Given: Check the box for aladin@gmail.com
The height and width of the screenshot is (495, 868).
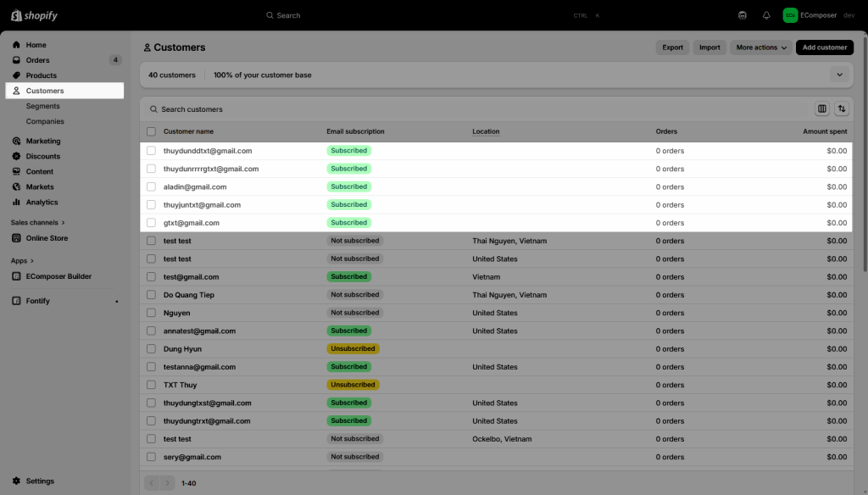Looking at the screenshot, I should click(x=151, y=187).
